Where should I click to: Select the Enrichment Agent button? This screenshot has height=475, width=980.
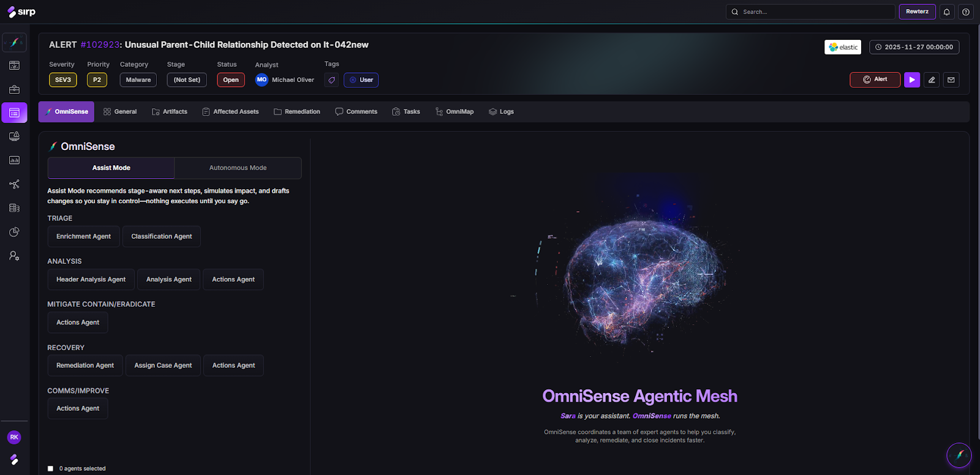point(83,236)
